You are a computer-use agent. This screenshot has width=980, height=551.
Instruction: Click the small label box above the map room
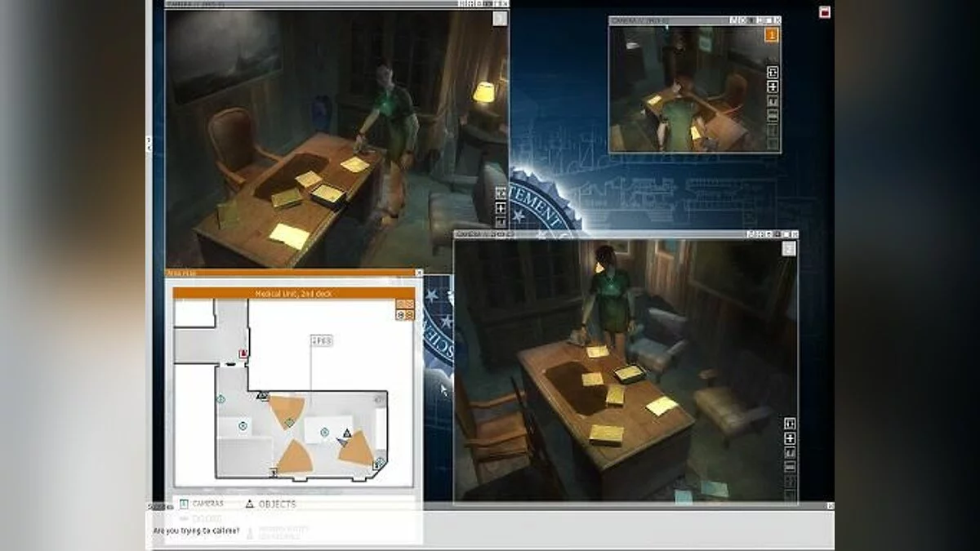tap(322, 340)
